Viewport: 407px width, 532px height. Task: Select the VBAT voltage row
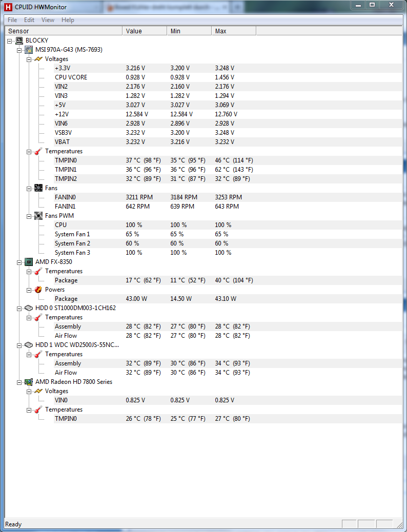point(228,142)
